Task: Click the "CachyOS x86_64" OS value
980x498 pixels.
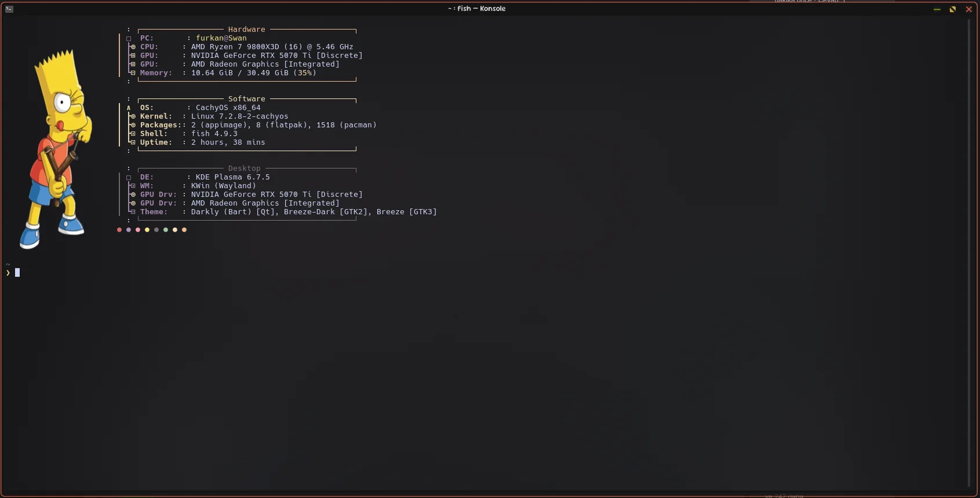Action: click(228, 108)
